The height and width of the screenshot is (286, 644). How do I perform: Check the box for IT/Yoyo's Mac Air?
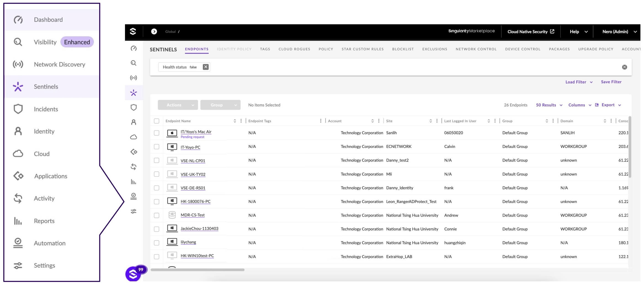pyautogui.click(x=156, y=133)
